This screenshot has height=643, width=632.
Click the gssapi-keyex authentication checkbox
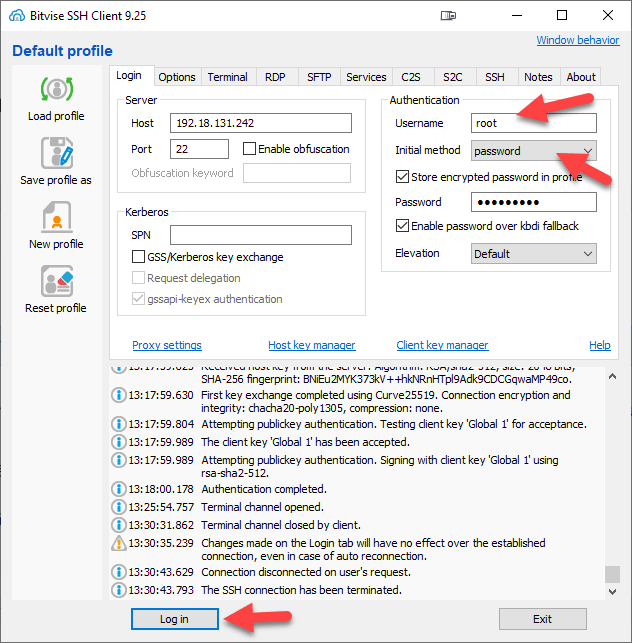138,299
